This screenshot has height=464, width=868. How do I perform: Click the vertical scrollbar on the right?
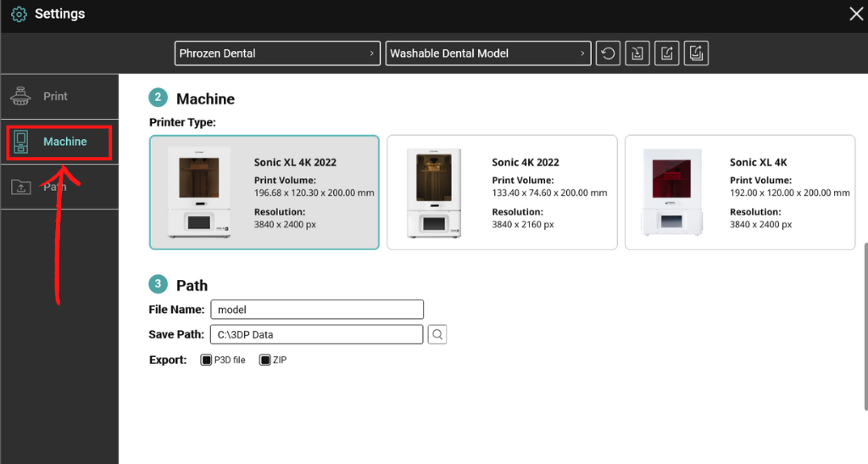865,326
